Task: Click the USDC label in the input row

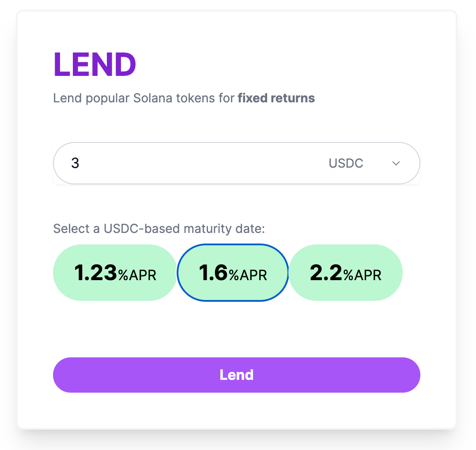Action: coord(346,163)
